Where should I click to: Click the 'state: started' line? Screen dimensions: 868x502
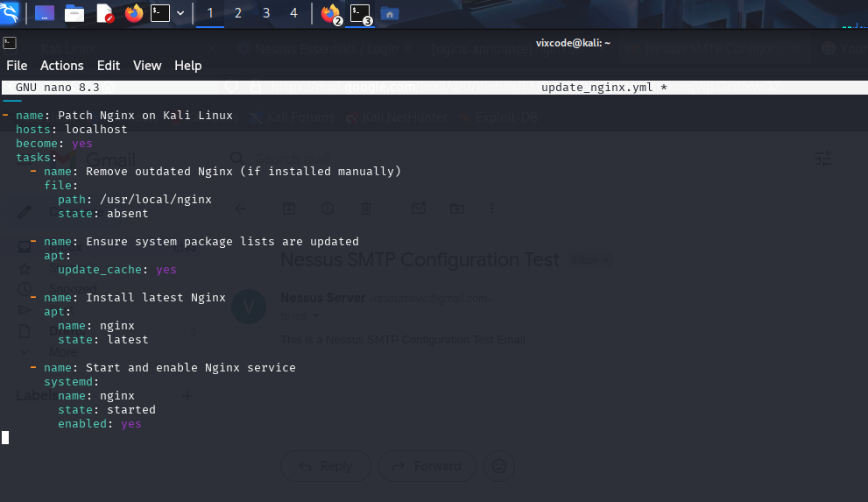click(107, 409)
